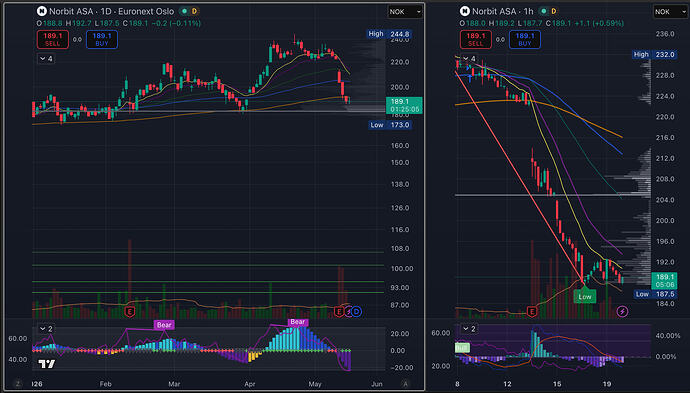Open the May earnings E marker on the 1D chart
The image size is (690, 393).
338,312
